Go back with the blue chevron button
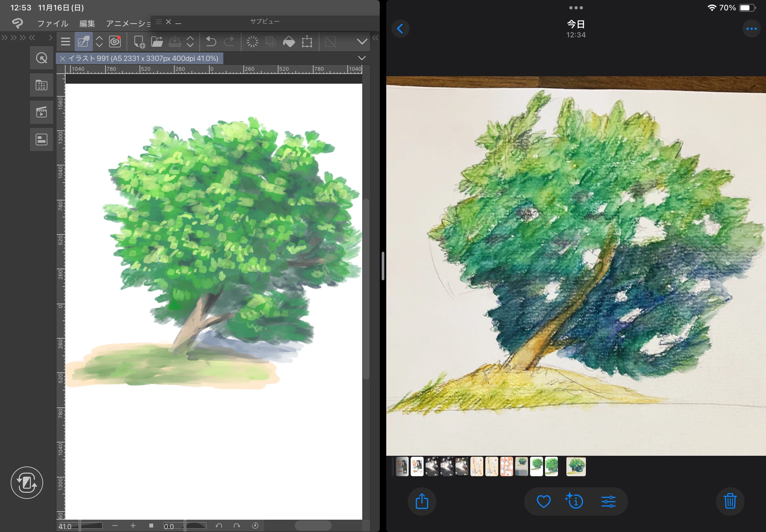 point(400,29)
